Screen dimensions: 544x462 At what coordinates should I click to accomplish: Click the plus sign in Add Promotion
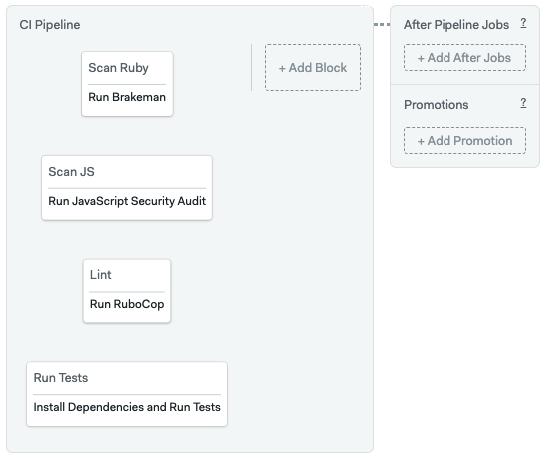coord(421,142)
